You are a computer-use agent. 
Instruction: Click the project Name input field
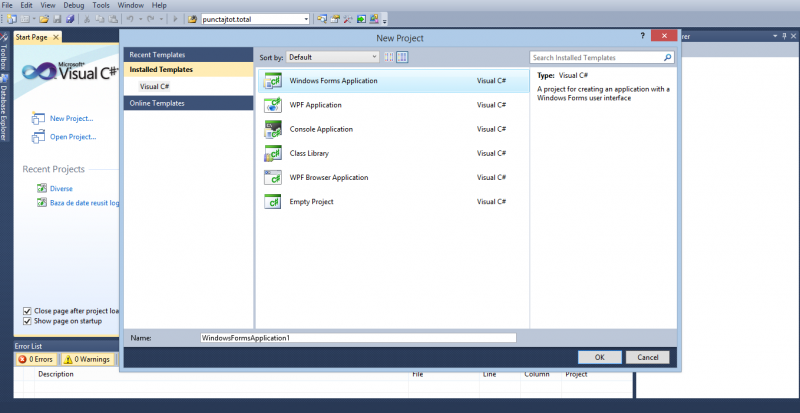[x=358, y=338]
